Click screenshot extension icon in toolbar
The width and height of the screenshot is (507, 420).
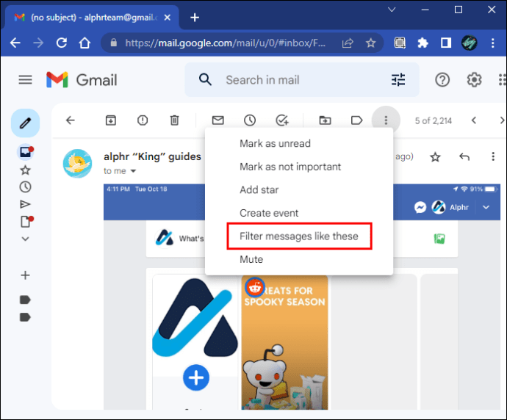click(400, 43)
